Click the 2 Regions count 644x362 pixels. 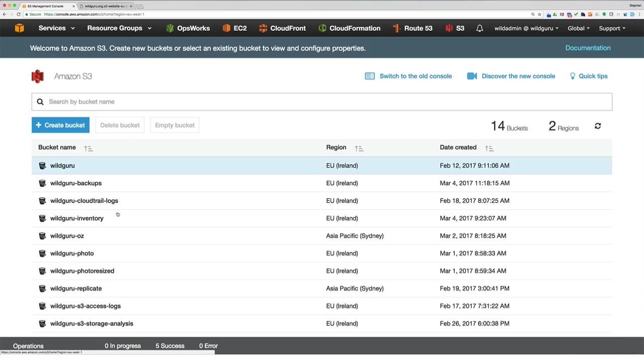pyautogui.click(x=563, y=126)
